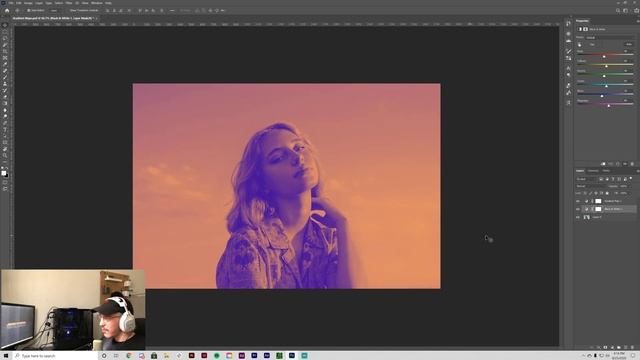Select the Gradient tool

pyautogui.click(x=5, y=103)
